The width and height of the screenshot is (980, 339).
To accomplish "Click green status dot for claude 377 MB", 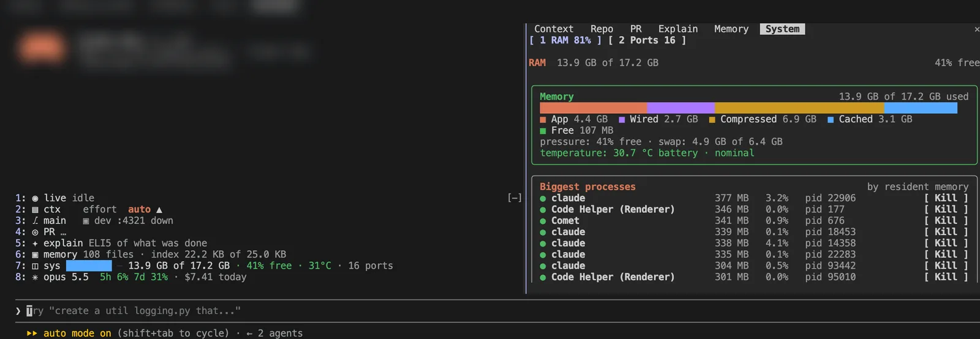I will pos(543,199).
